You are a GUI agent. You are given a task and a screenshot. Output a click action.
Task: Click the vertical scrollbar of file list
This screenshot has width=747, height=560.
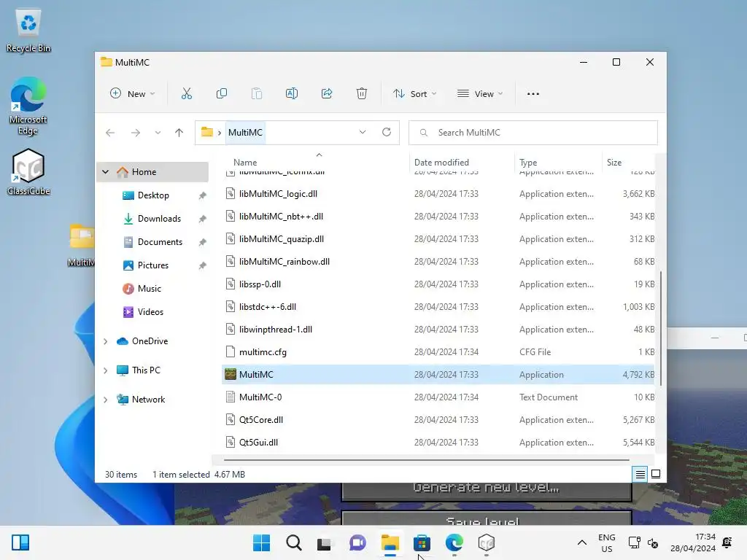coord(660,329)
